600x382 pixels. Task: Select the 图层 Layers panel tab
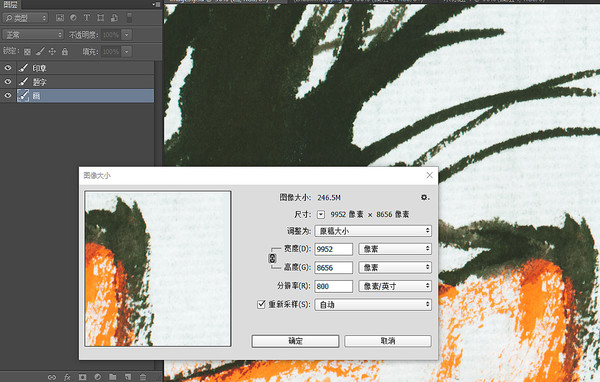click(x=10, y=5)
